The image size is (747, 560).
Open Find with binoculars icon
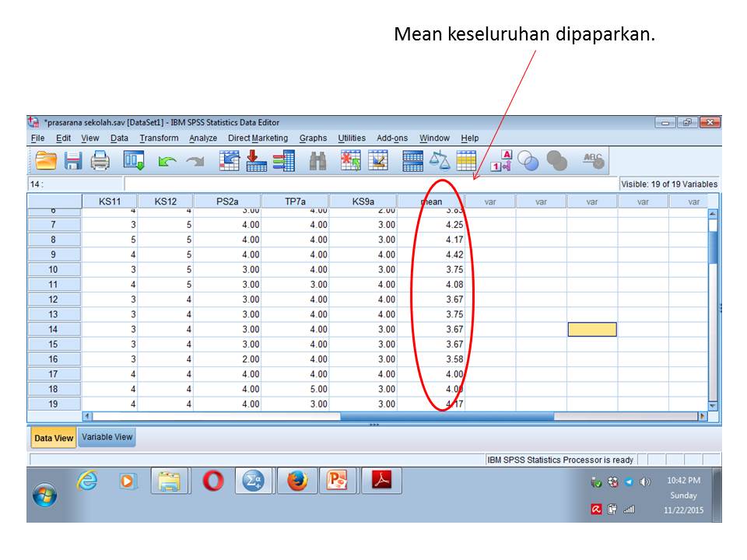coord(317,161)
